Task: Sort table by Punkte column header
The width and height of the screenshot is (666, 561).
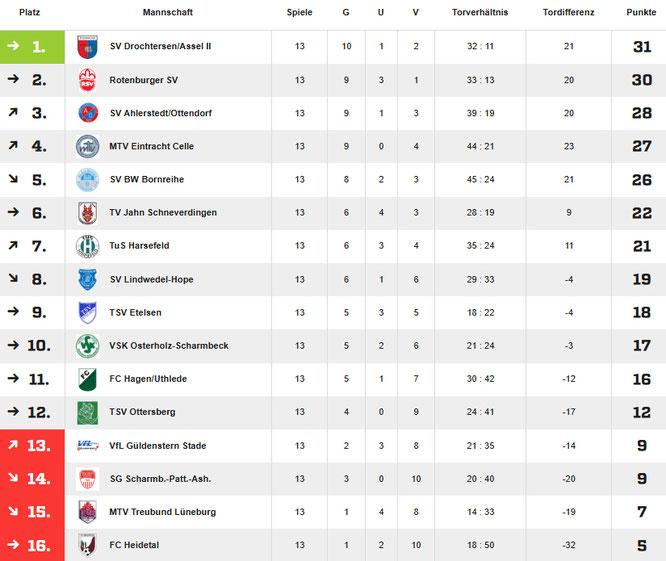Action: (641, 13)
